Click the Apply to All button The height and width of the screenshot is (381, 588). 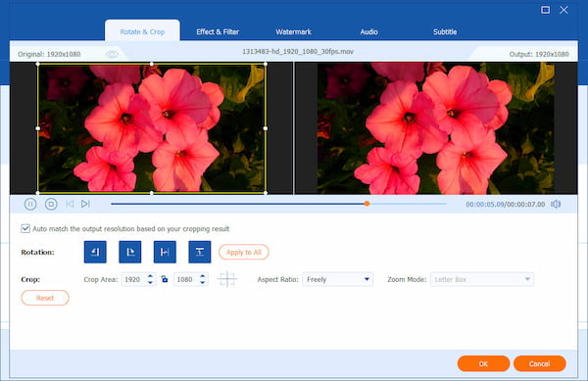point(244,252)
